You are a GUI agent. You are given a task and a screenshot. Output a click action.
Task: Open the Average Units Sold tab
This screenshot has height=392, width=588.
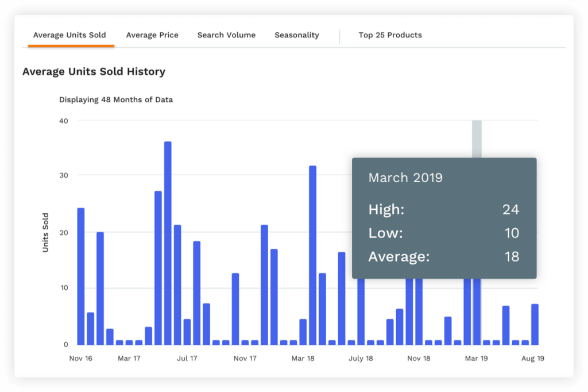click(x=69, y=35)
